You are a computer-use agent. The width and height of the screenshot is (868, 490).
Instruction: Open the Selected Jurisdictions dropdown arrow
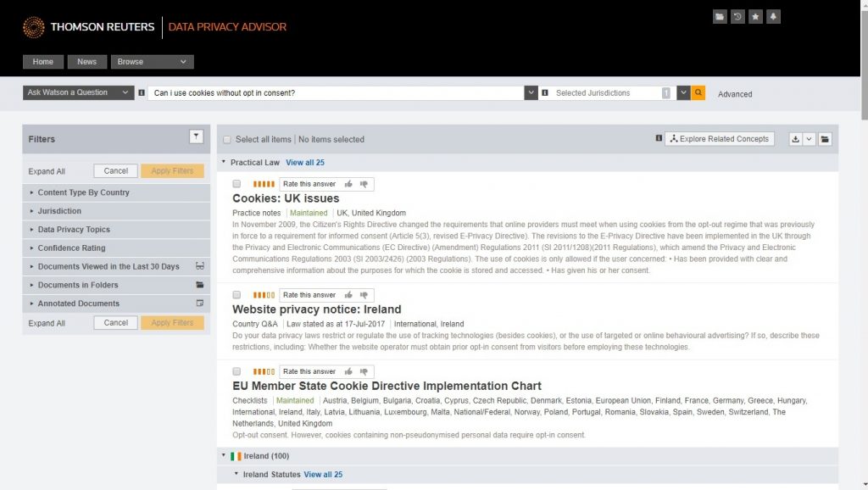[x=683, y=92]
